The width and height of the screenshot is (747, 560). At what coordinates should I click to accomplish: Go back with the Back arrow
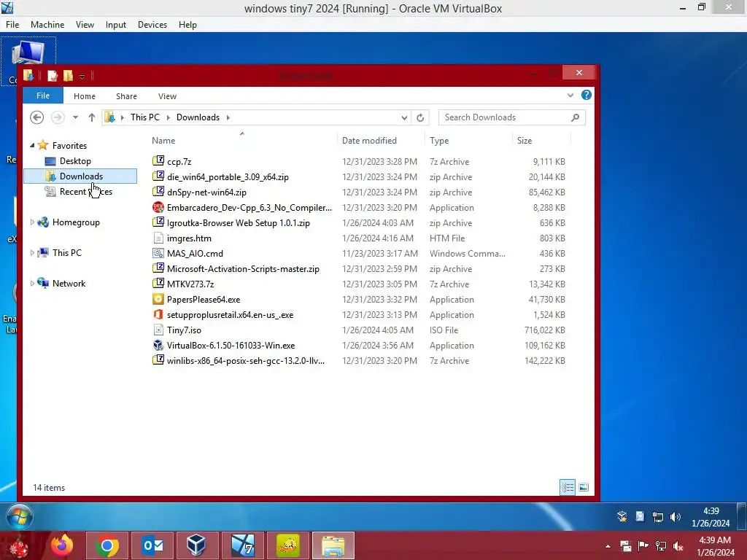(36, 117)
